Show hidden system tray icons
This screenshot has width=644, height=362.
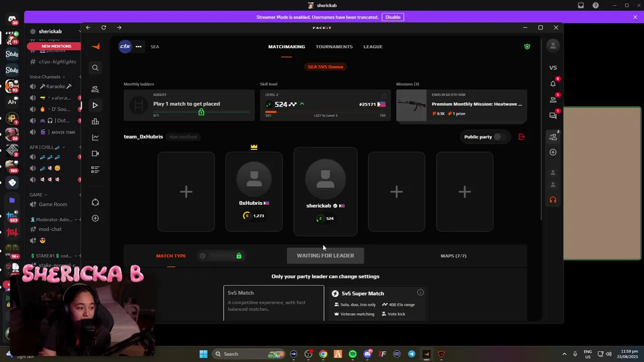564,354
